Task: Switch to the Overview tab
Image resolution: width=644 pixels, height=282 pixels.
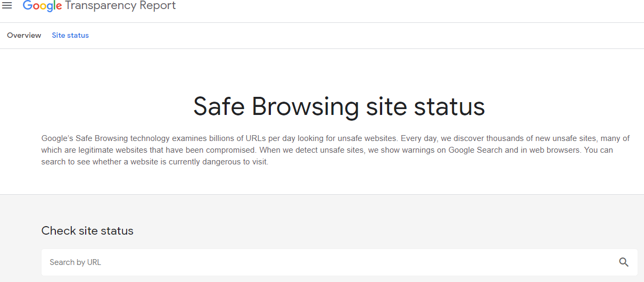Action: [24, 35]
